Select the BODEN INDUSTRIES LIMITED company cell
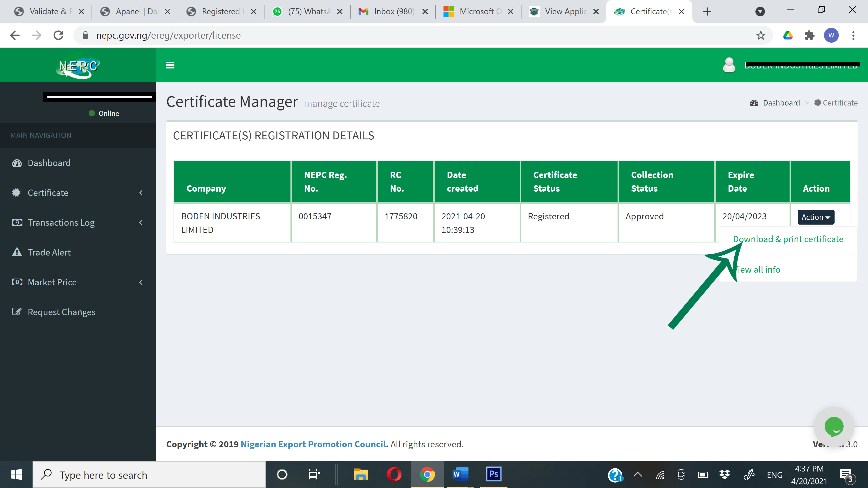This screenshot has width=868, height=488. pyautogui.click(x=232, y=223)
